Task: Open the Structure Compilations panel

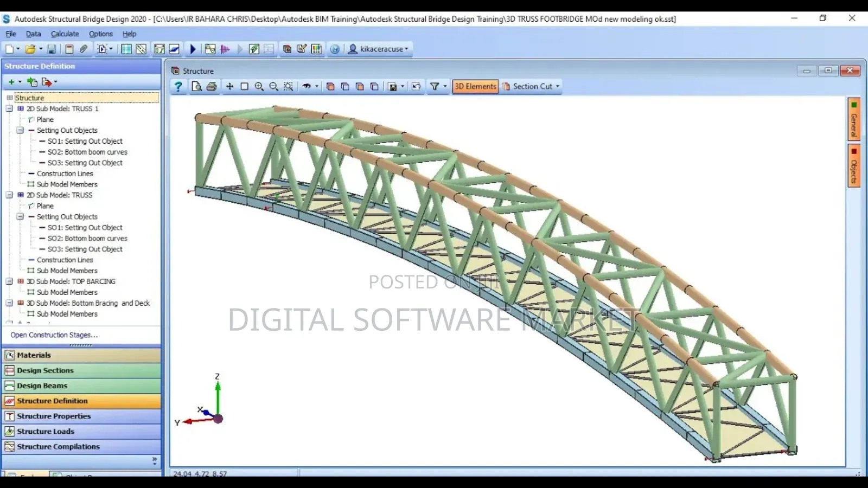Action: click(81, 446)
